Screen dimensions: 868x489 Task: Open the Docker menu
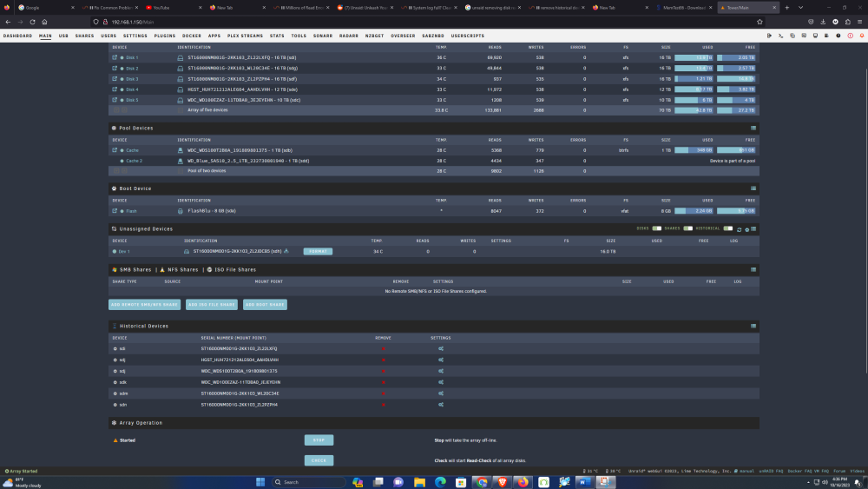[192, 36]
